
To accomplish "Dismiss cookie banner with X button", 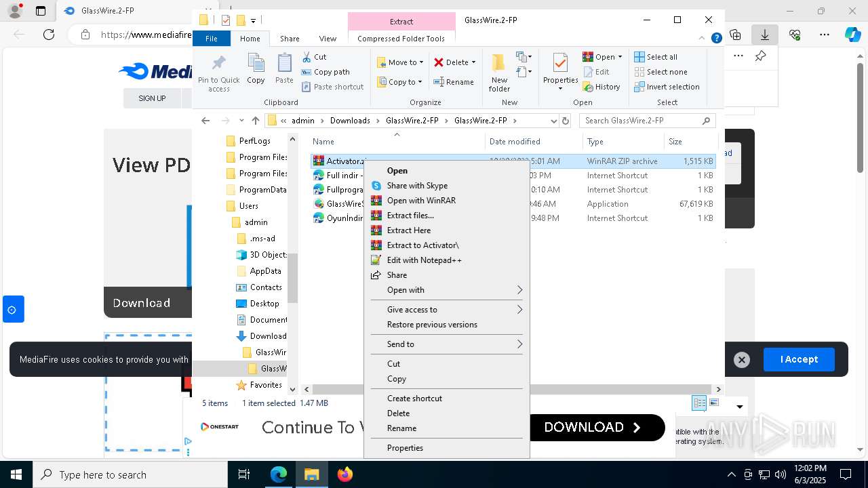I will 742,360.
